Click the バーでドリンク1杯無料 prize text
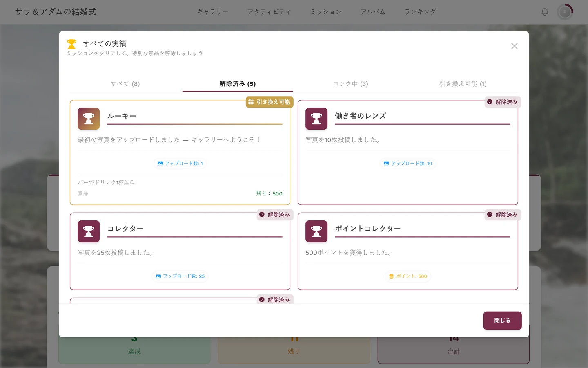 click(107, 182)
